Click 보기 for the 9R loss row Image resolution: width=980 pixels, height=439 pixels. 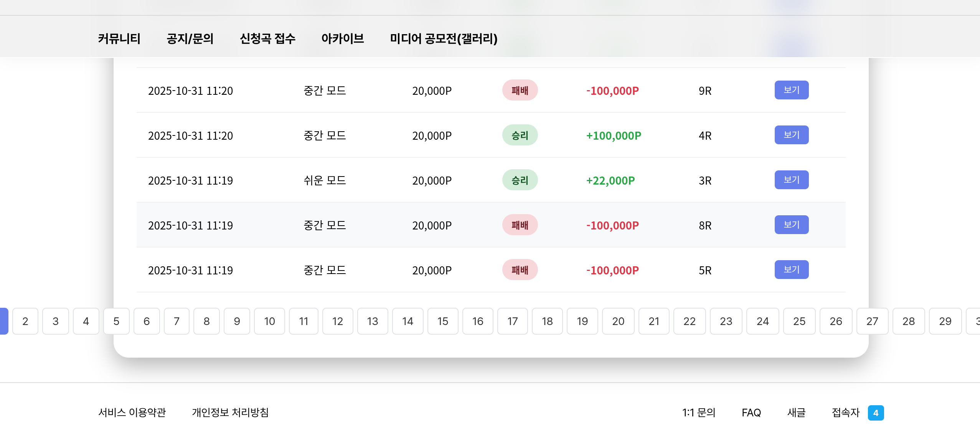791,90
